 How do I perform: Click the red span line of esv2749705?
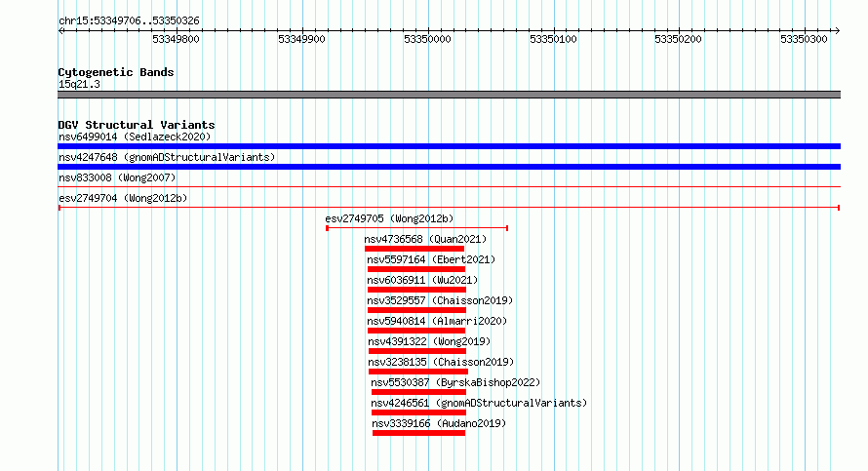(416, 228)
